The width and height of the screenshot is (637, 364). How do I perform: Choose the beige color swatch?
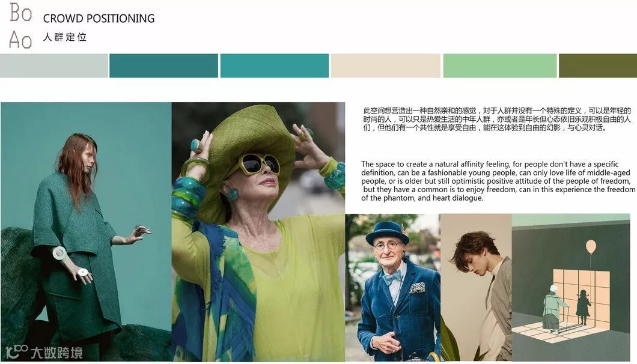coord(386,65)
